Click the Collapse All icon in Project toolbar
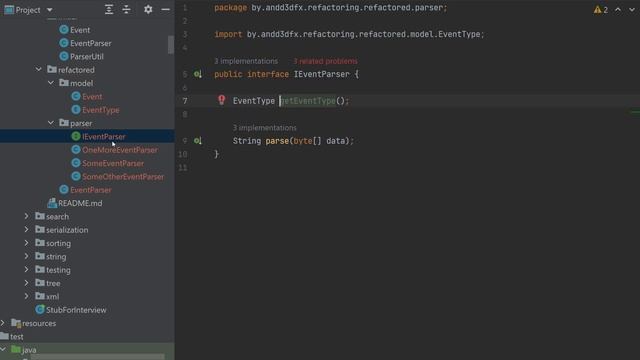The height and width of the screenshot is (360, 640). (x=127, y=9)
